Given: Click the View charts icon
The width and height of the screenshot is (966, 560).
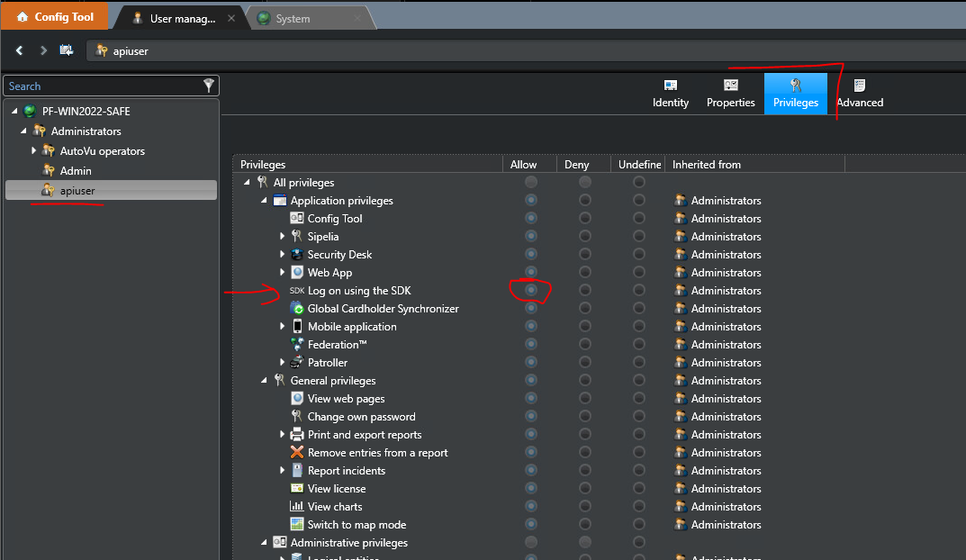Looking at the screenshot, I should (x=297, y=507).
